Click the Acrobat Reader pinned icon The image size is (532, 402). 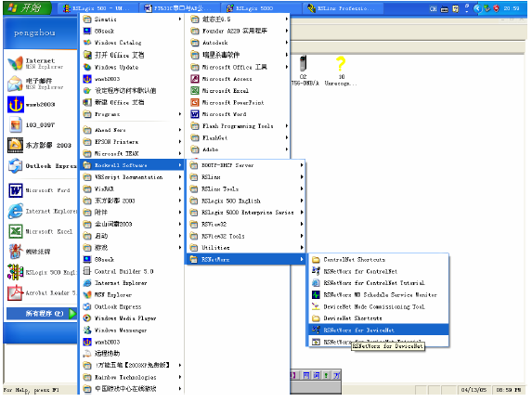point(15,292)
